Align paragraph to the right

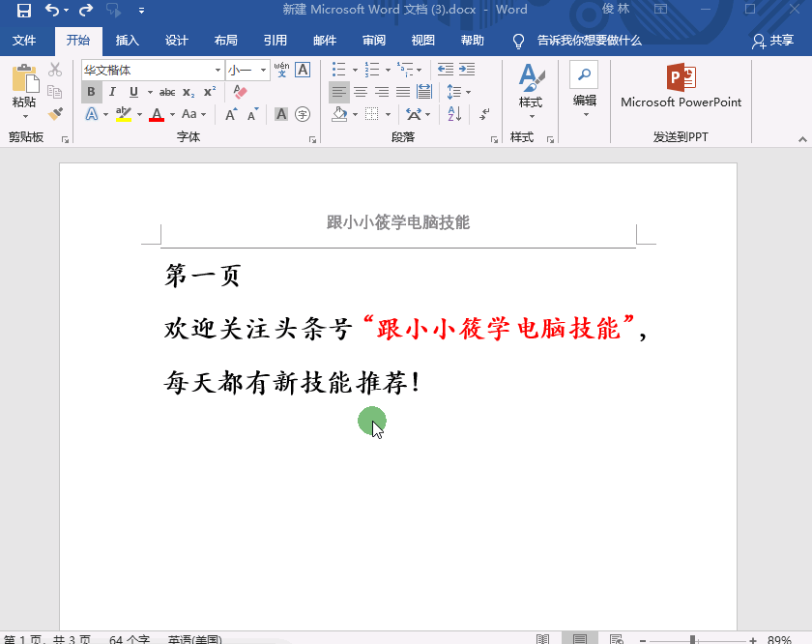pyautogui.click(x=382, y=92)
